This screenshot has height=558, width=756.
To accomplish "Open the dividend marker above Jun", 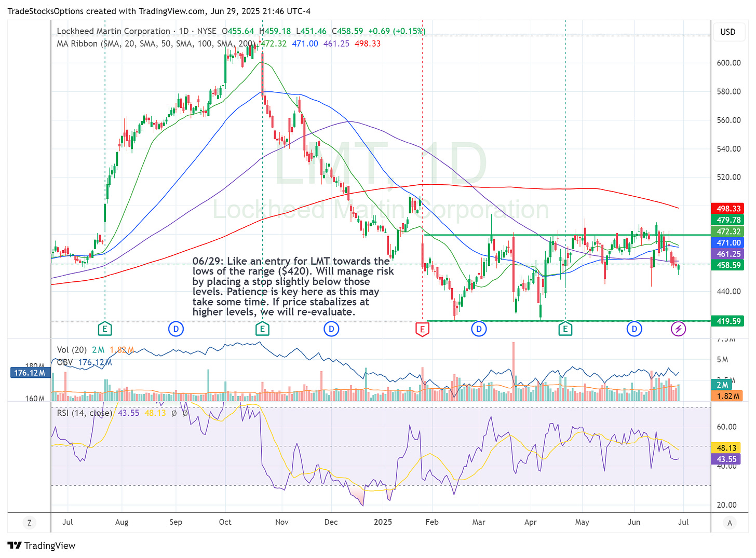I will click(x=634, y=329).
